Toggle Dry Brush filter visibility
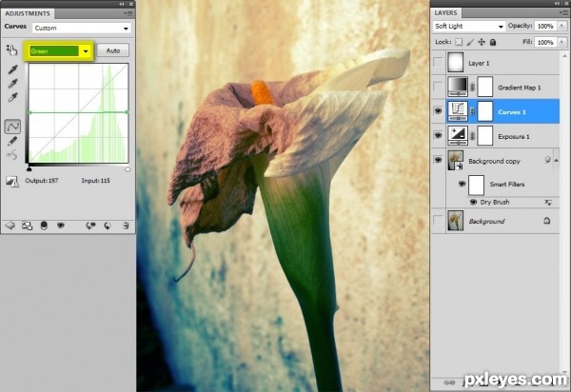 coord(473,202)
